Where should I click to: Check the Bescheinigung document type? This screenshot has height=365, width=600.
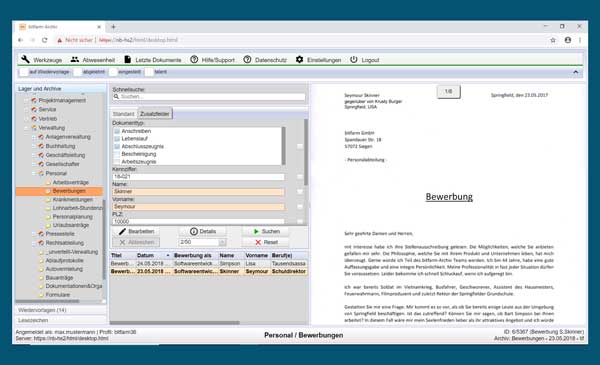pos(117,154)
